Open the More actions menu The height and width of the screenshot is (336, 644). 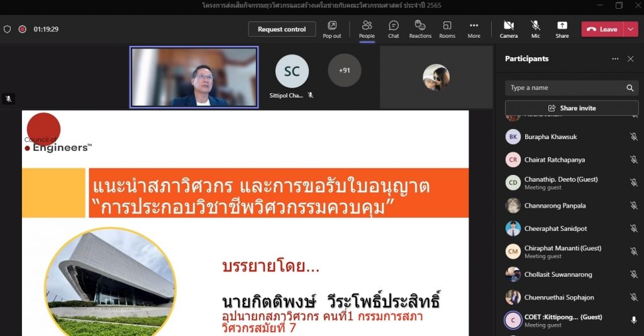[474, 29]
